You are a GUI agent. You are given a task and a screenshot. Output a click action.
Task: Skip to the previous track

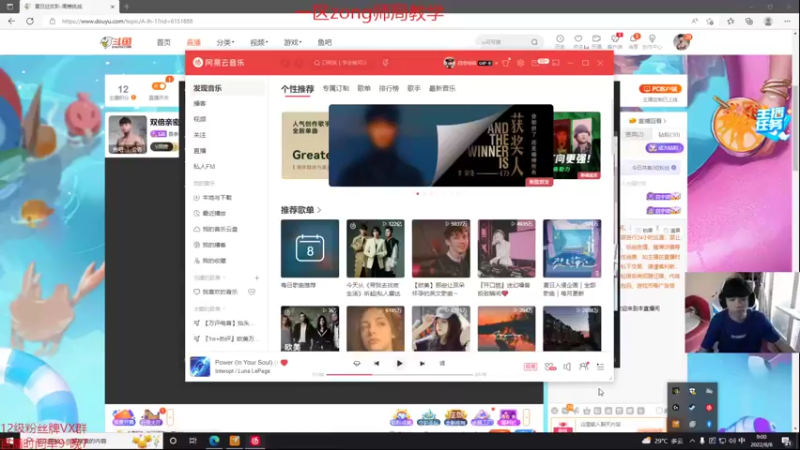377,364
